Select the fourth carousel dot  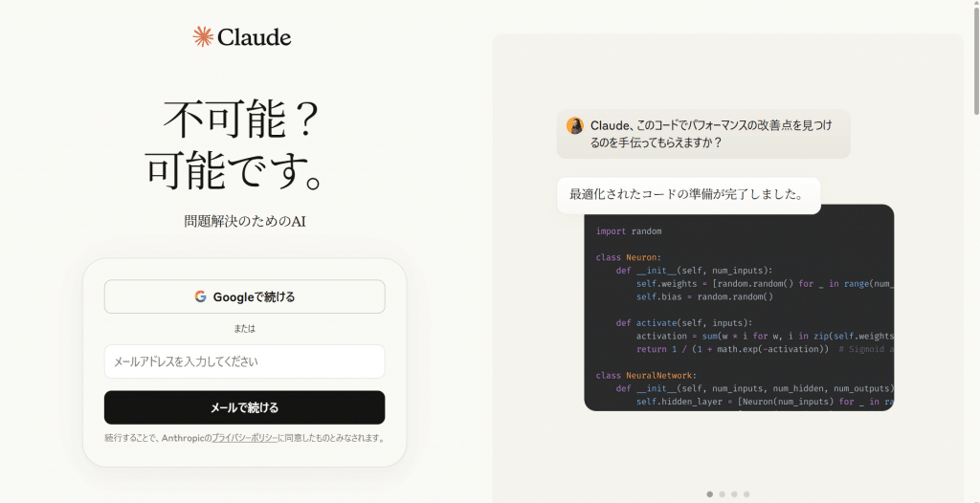tap(746, 494)
